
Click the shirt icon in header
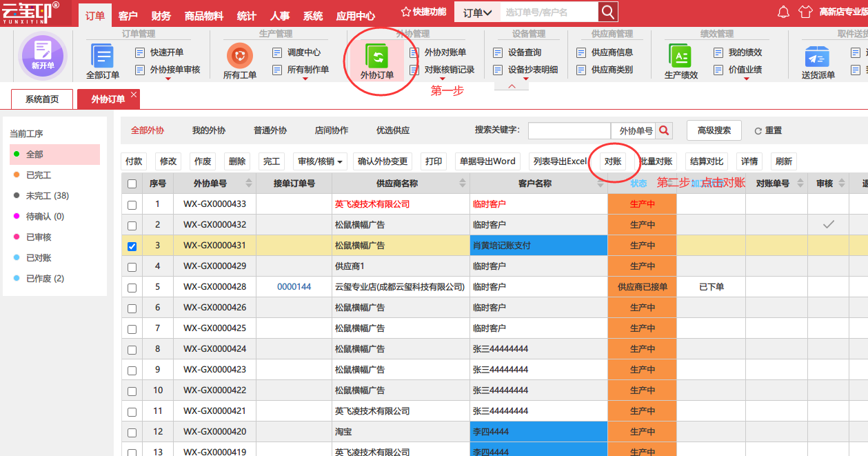click(805, 12)
